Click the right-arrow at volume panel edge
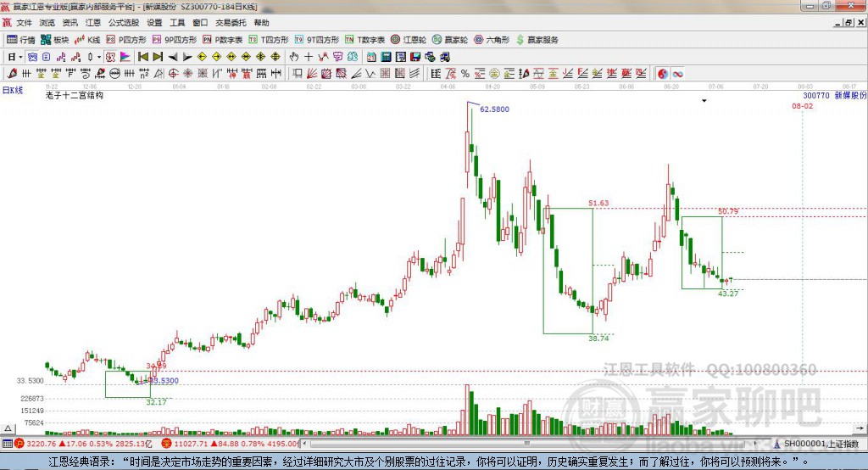 pos(860,428)
